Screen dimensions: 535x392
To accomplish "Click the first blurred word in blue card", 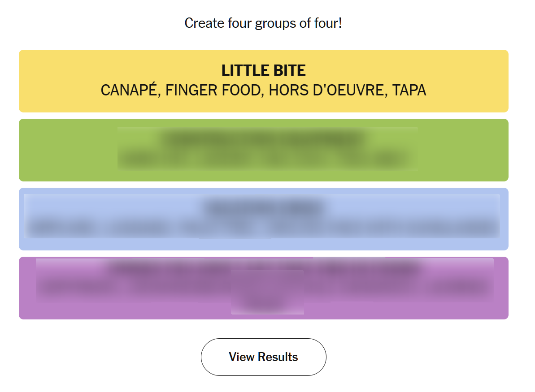I will pos(63,228).
